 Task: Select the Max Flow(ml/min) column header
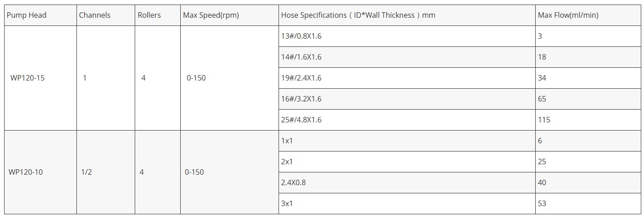pos(568,15)
